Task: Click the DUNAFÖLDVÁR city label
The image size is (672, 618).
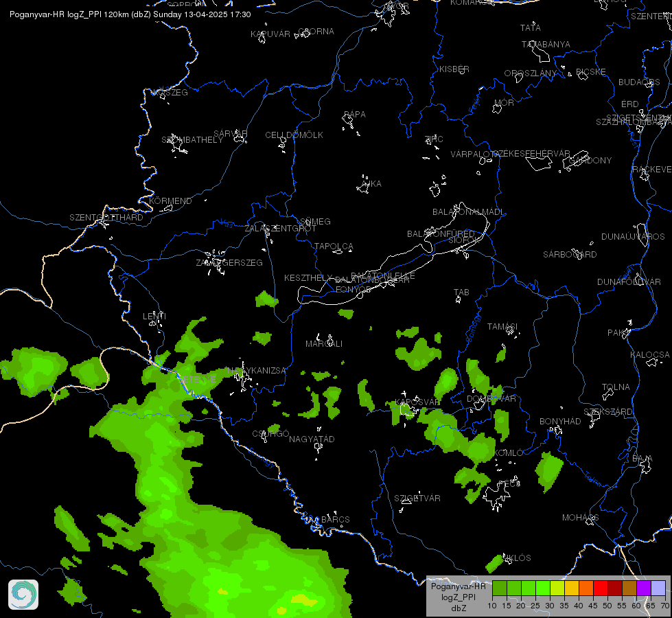Action: point(629,282)
